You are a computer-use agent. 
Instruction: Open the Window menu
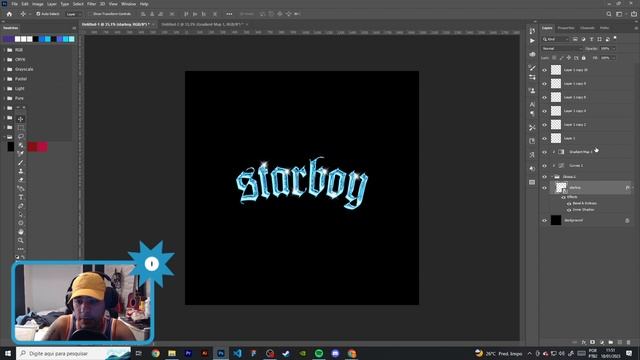tap(128, 4)
